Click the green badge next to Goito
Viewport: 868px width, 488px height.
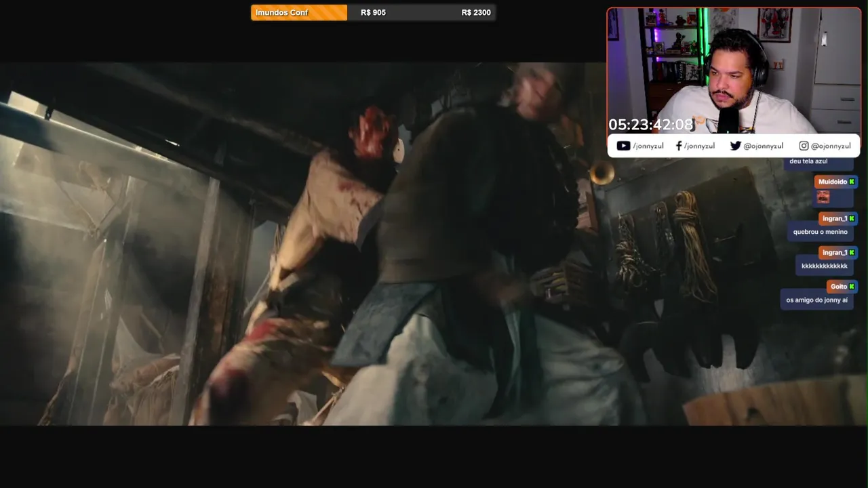(852, 287)
